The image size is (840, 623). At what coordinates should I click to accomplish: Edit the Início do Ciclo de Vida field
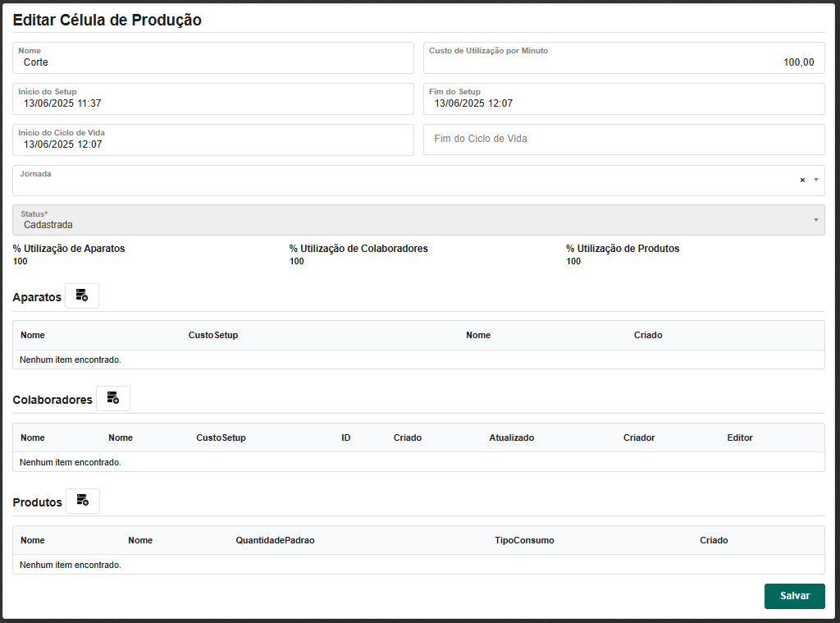(x=213, y=144)
